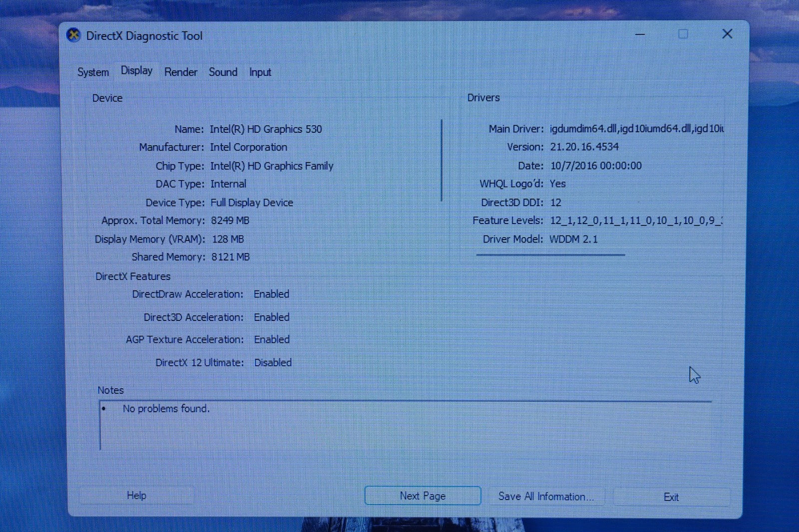
Task: Click the Help button
Action: [x=137, y=495]
